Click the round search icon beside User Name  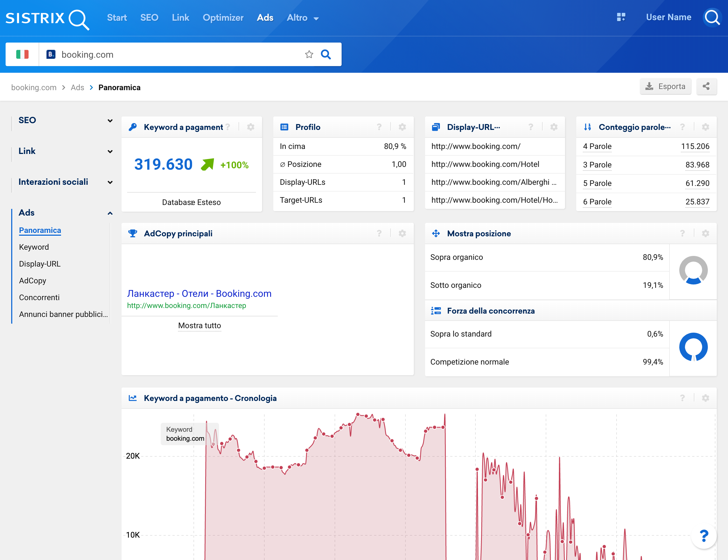pyautogui.click(x=712, y=17)
